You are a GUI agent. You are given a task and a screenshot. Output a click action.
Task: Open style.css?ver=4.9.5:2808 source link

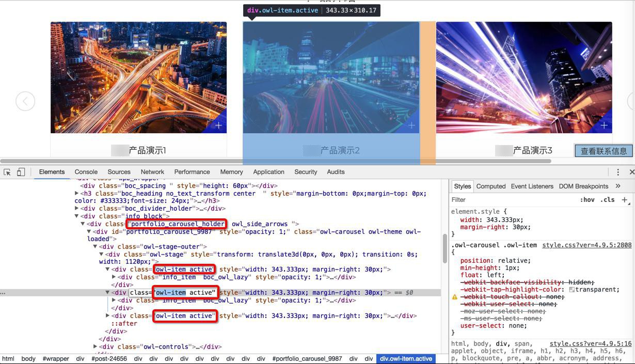click(587, 245)
